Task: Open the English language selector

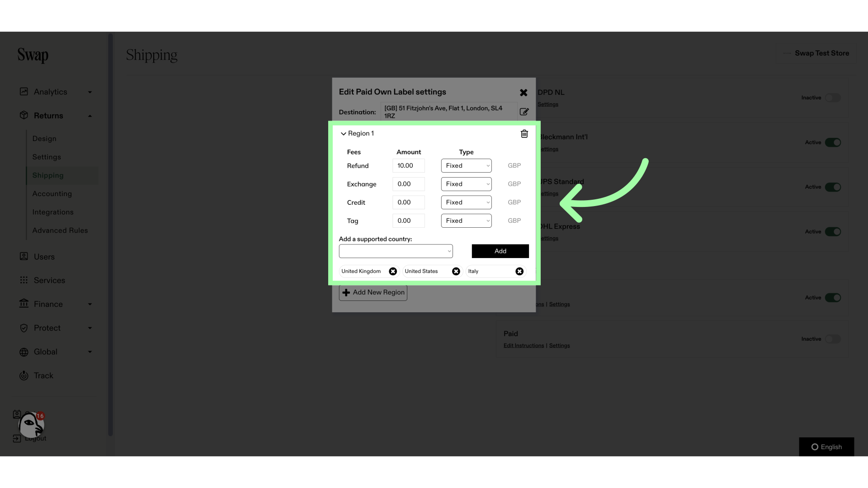Action: [x=826, y=447]
